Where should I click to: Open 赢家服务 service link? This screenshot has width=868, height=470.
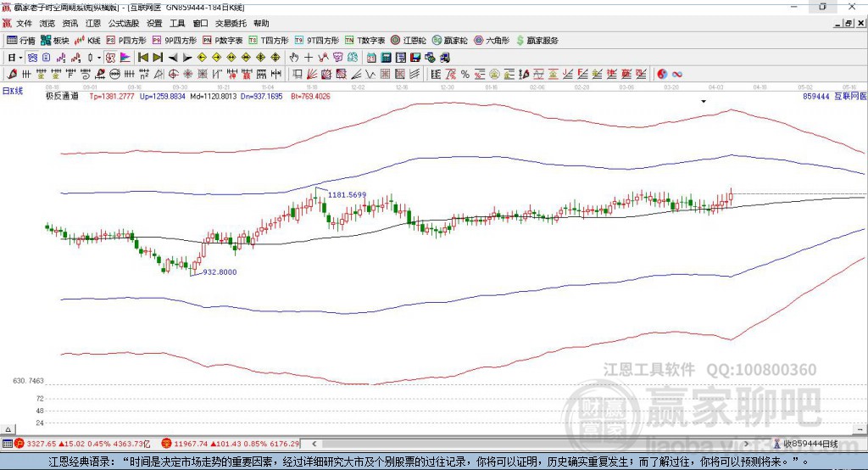coord(537,41)
